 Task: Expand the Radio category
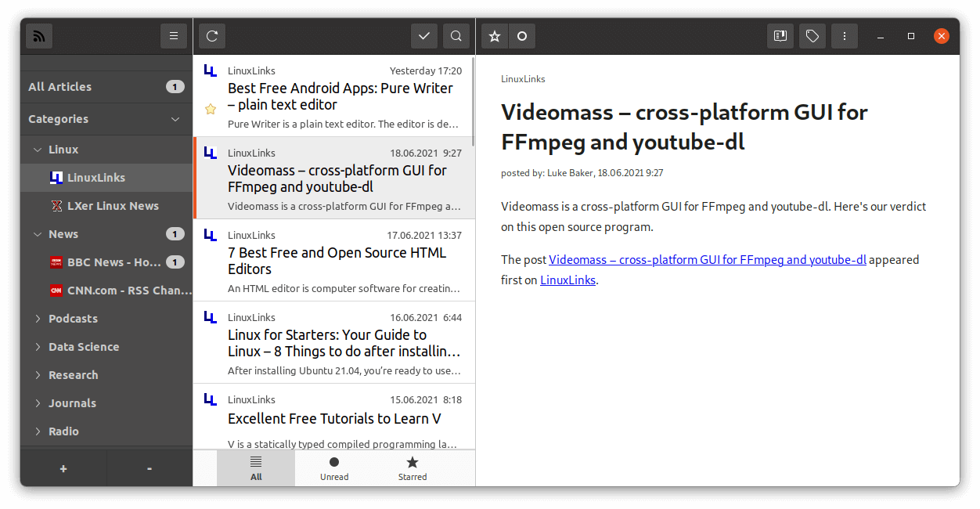[38, 431]
